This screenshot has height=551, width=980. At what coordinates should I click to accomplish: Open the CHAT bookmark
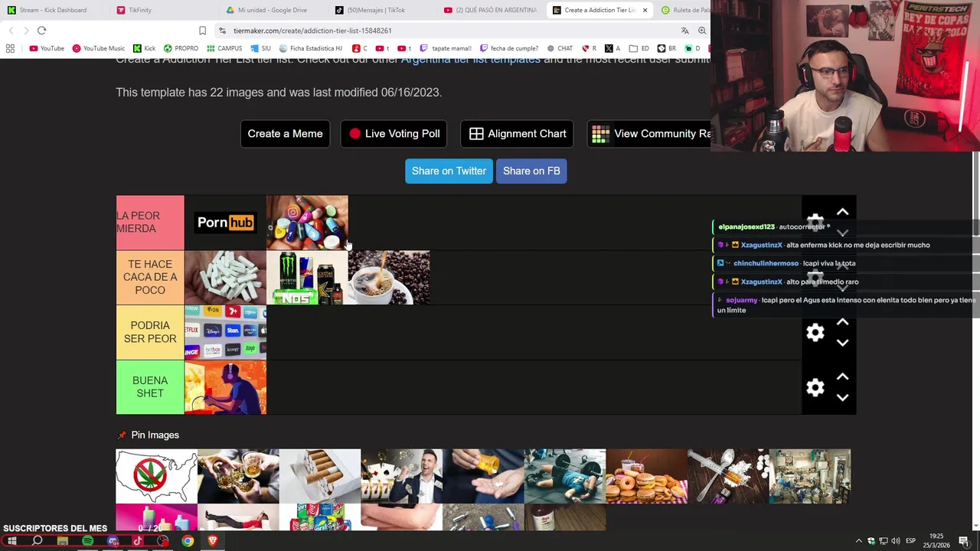(x=560, y=48)
